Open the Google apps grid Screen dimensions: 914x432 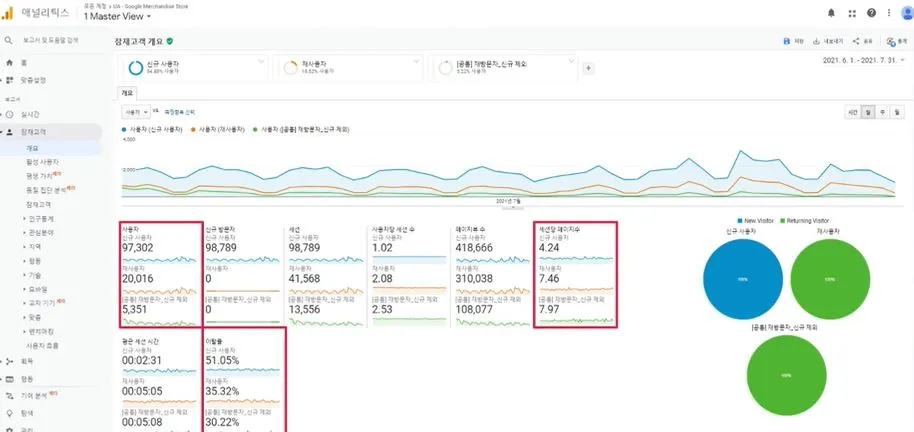[852, 13]
